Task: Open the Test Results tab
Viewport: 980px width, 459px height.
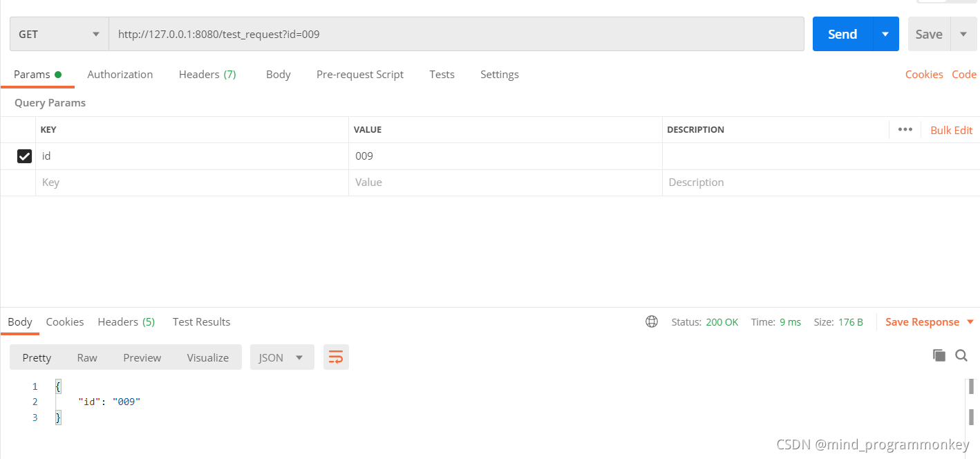Action: [x=201, y=322]
